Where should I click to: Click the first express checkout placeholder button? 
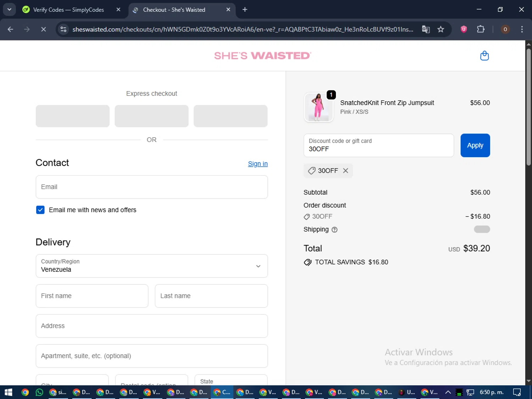pos(73,116)
